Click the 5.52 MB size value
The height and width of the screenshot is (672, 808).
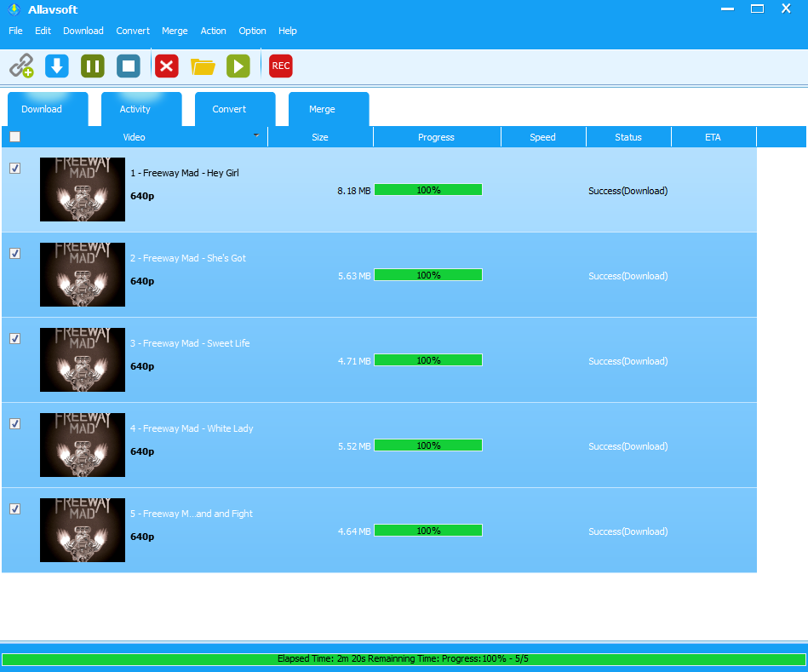(354, 446)
